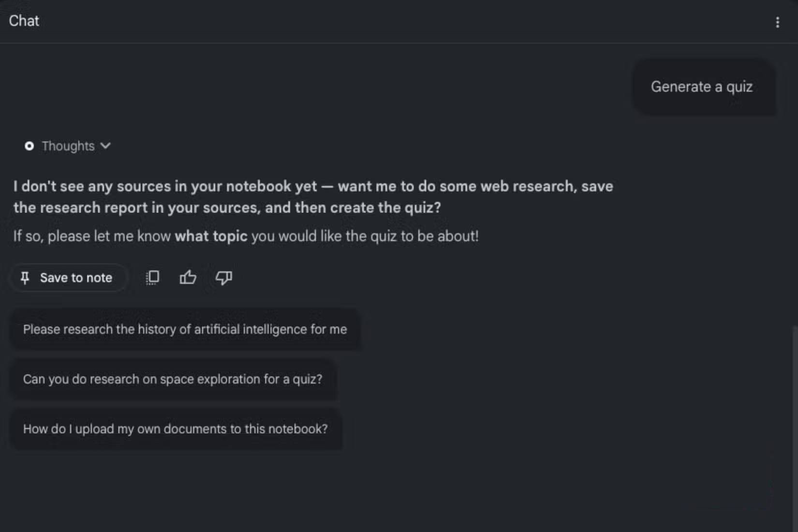Click the Chat panel title
798x532 pixels.
(24, 21)
